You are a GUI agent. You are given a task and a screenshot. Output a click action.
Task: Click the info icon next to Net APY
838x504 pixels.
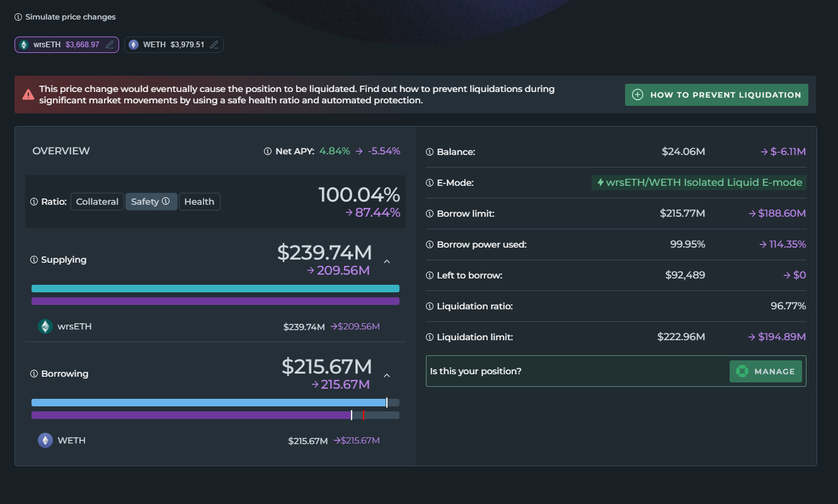(268, 151)
